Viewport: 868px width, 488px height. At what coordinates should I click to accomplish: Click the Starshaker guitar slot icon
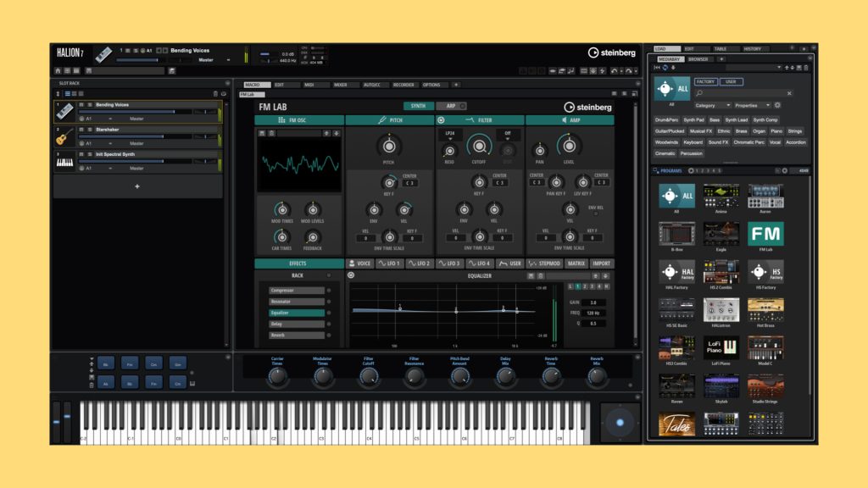click(64, 136)
